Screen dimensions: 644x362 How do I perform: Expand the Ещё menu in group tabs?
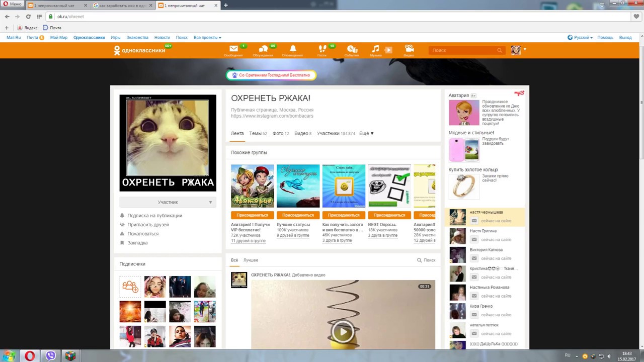(366, 133)
